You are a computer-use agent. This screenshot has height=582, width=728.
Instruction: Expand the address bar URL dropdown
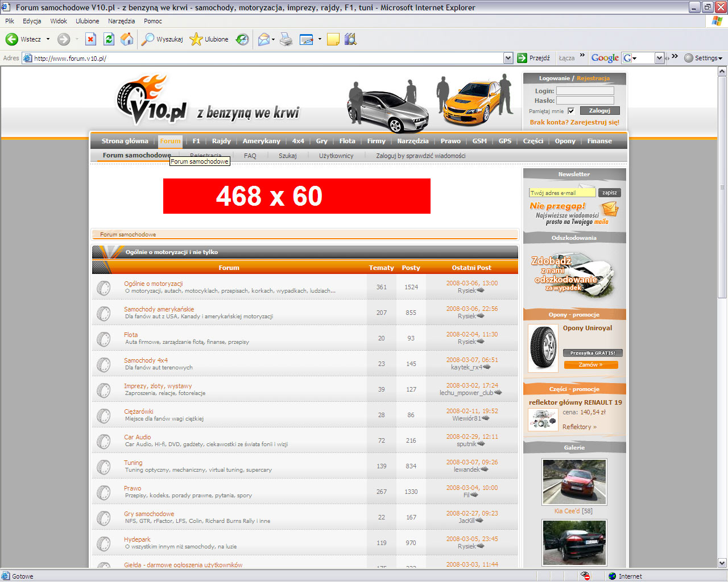click(x=508, y=58)
